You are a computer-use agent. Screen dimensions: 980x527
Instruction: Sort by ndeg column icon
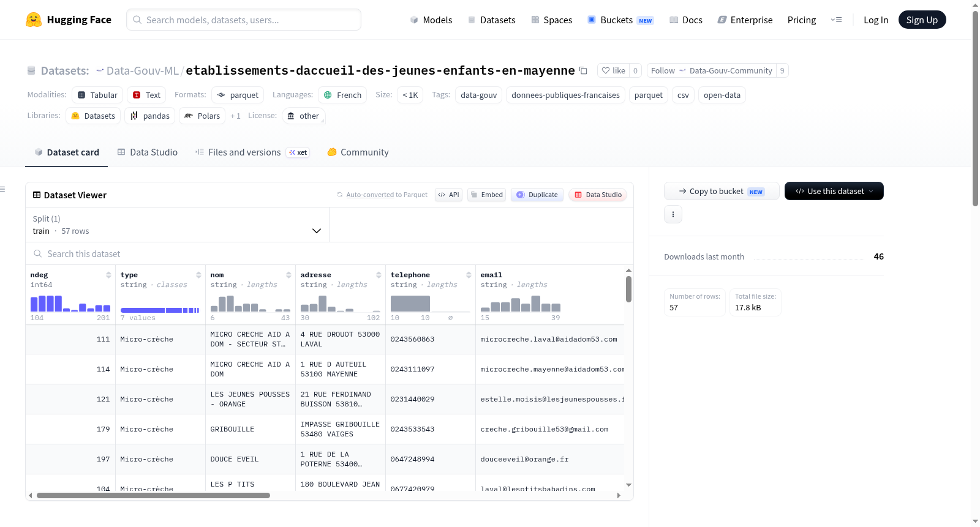[x=108, y=275]
